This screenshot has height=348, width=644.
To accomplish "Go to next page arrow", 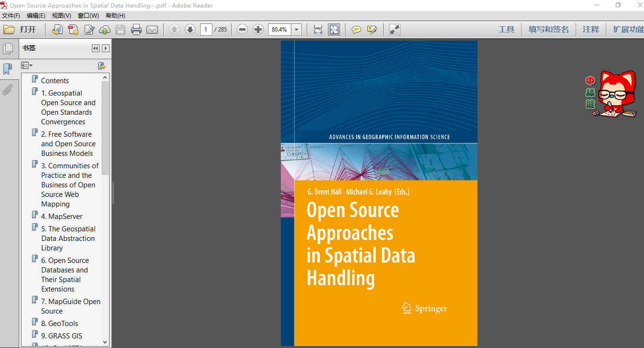I will tap(190, 30).
